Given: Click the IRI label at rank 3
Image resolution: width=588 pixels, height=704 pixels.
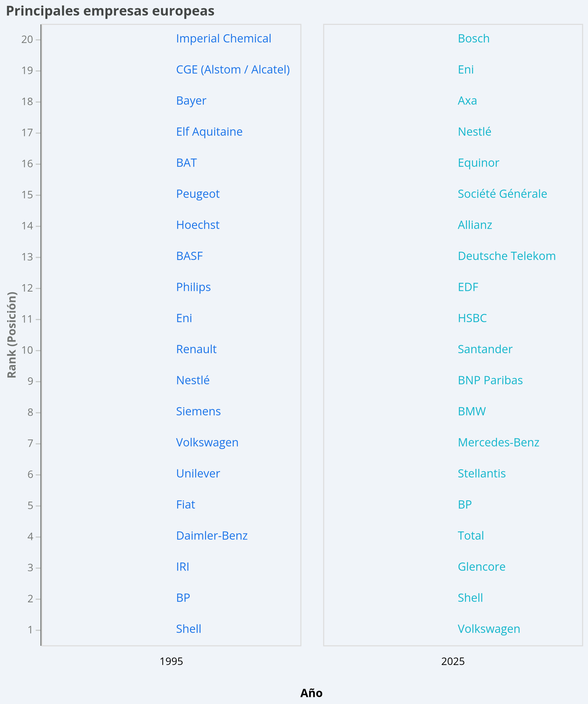Looking at the screenshot, I should 183,567.
